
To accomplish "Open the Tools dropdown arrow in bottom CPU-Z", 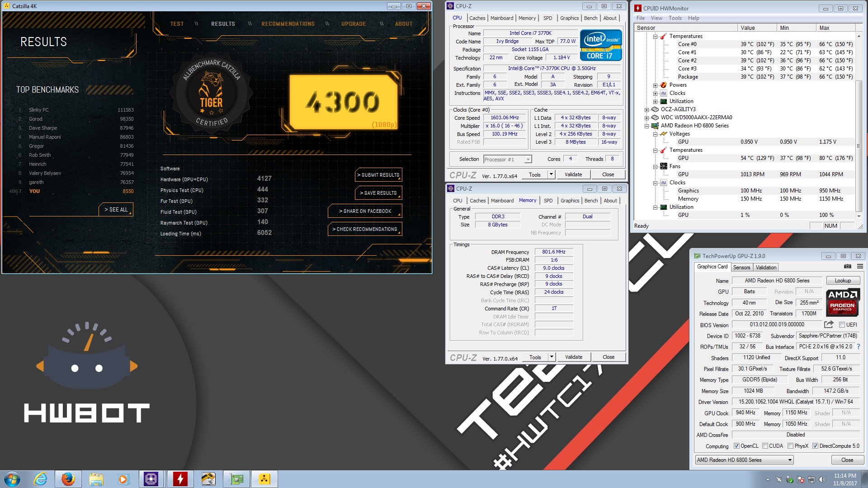I will tap(552, 357).
